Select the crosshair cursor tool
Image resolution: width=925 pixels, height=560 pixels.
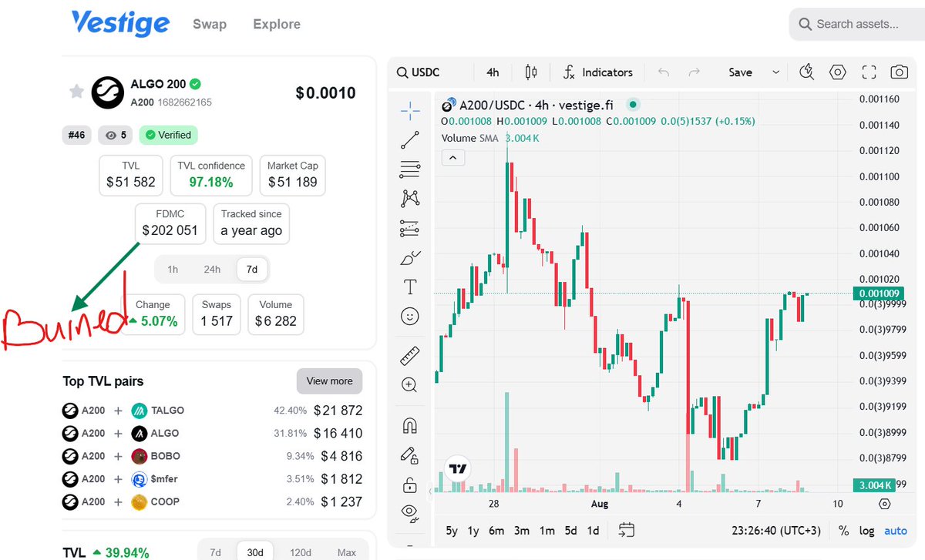tap(410, 111)
